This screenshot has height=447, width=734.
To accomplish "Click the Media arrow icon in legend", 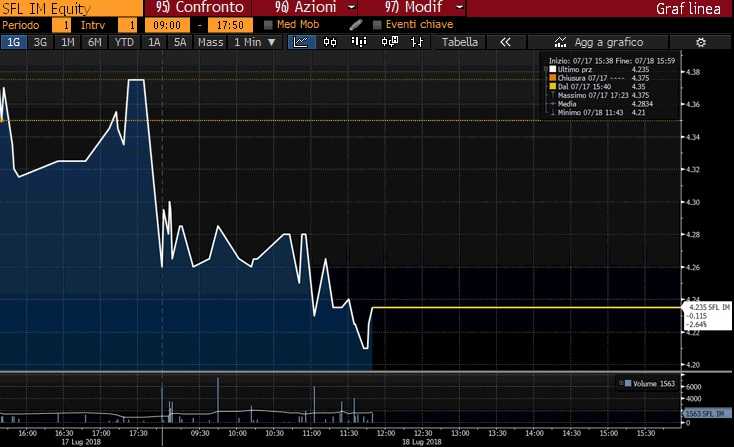I will click(x=552, y=104).
